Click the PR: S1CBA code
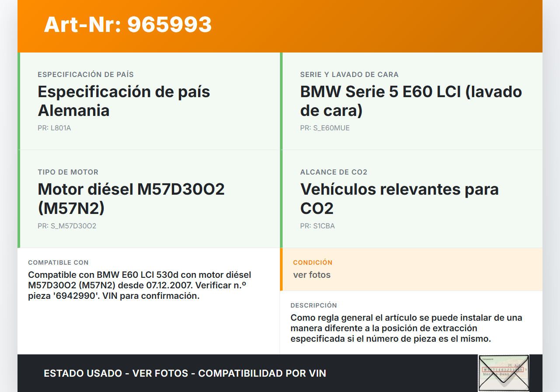The height and width of the screenshot is (392, 560). 317,226
